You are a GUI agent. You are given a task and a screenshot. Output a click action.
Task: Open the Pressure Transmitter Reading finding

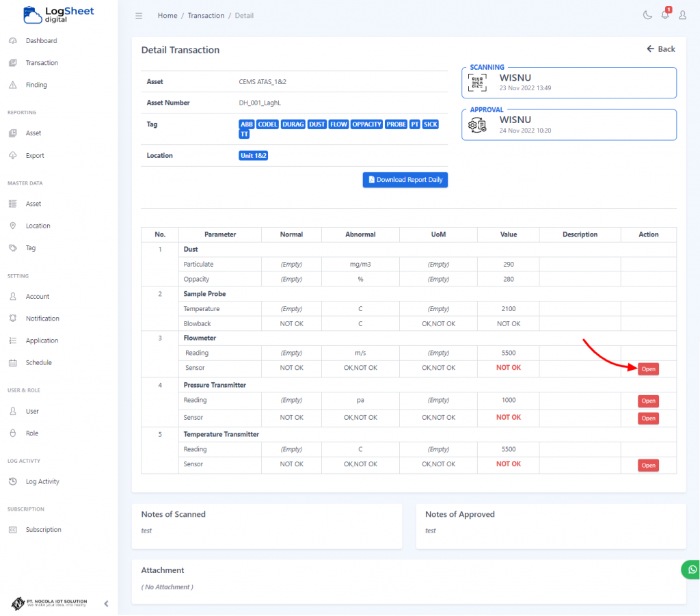[x=648, y=401]
